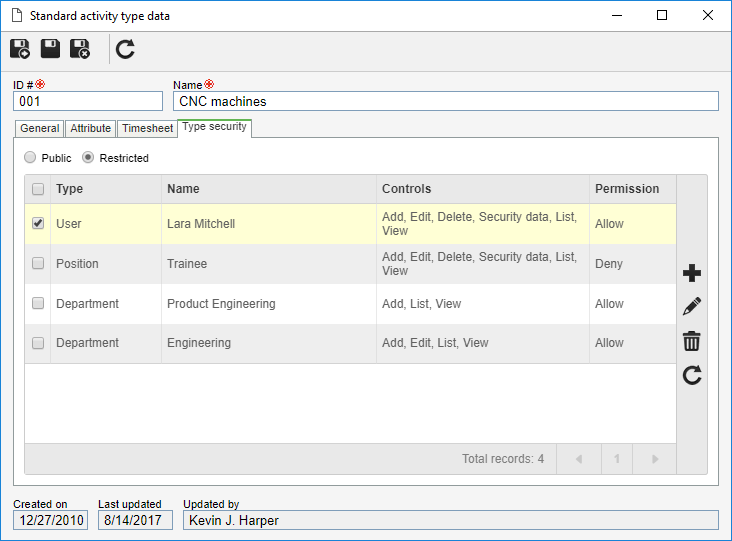Click the Save and exit icon
The width and height of the screenshot is (732, 541).
80,49
